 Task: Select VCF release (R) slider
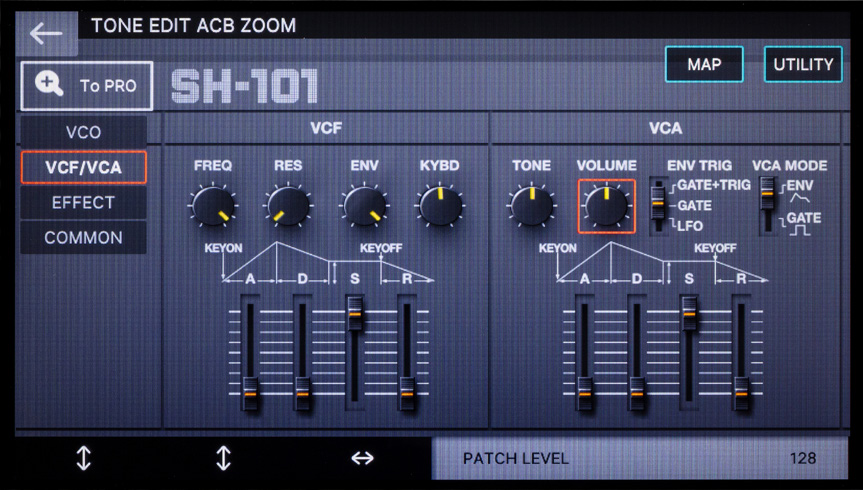[x=407, y=353]
